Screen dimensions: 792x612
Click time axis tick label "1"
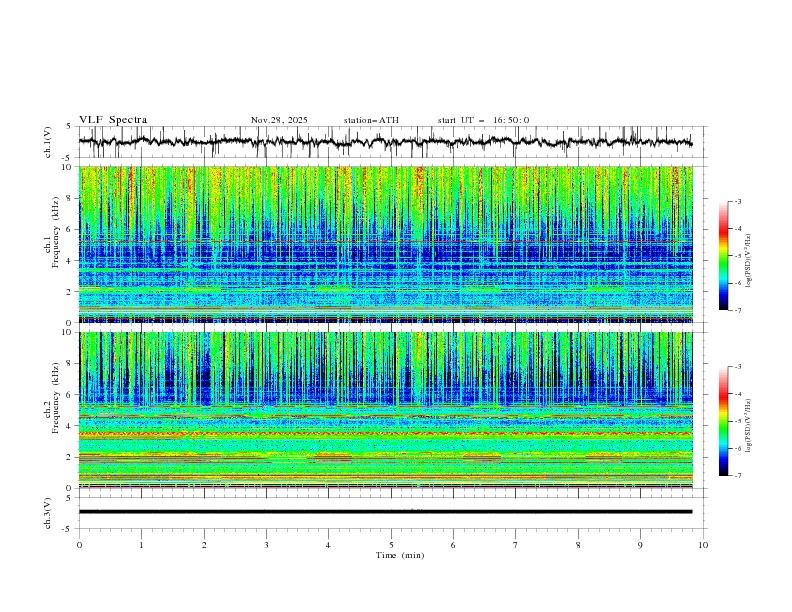[142, 545]
